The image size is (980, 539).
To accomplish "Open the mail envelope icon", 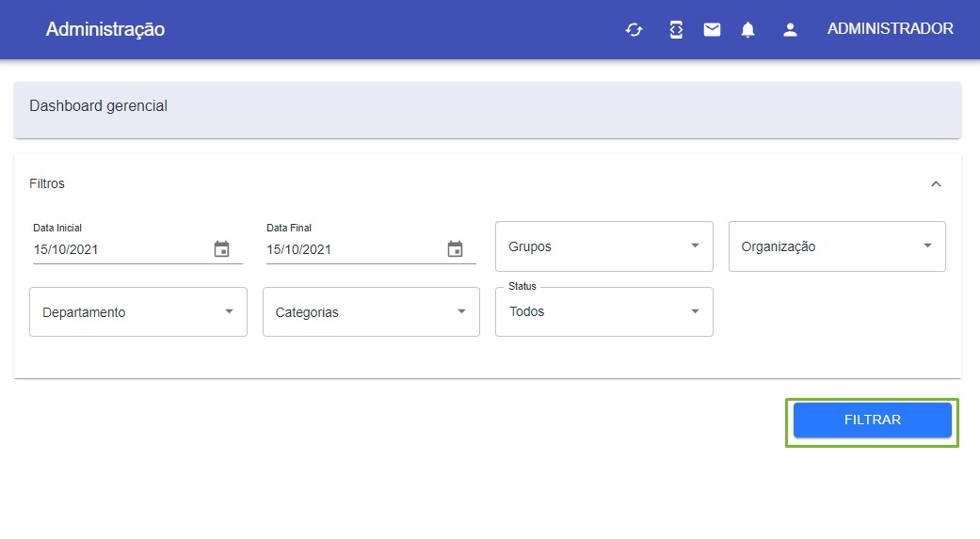I will (x=712, y=29).
